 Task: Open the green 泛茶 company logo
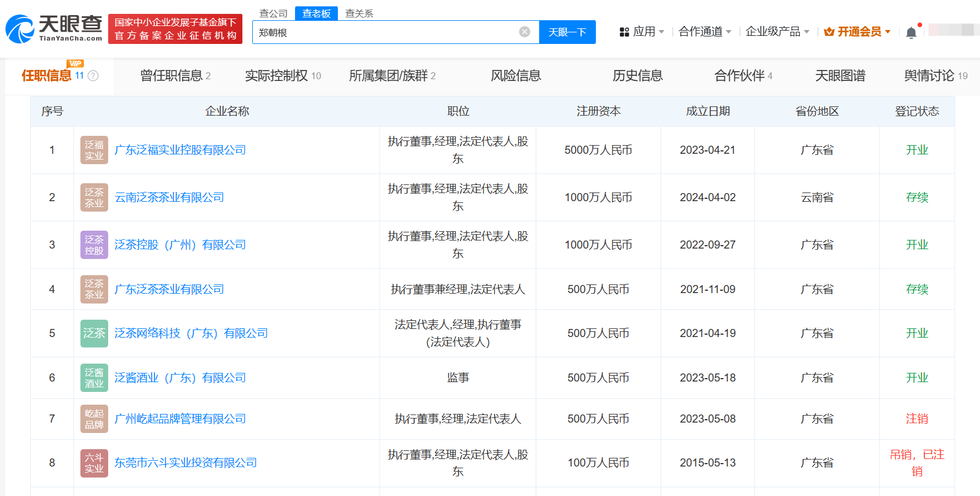click(94, 334)
